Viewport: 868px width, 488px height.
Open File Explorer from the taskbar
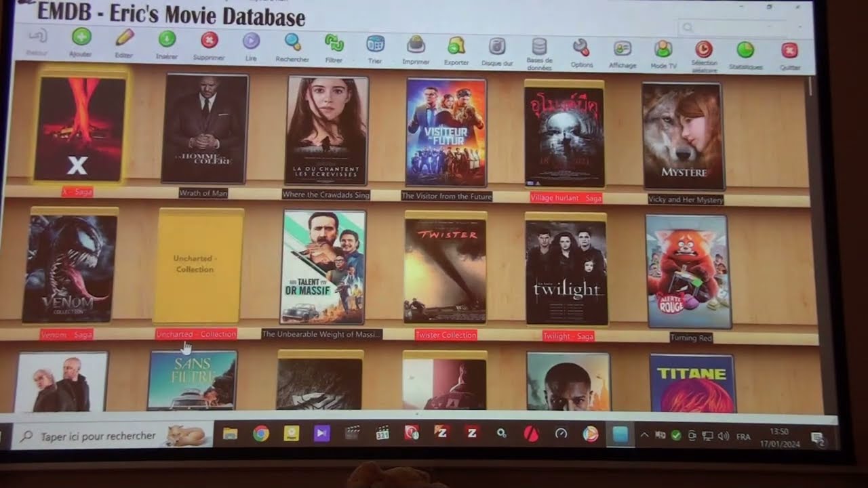click(231, 434)
